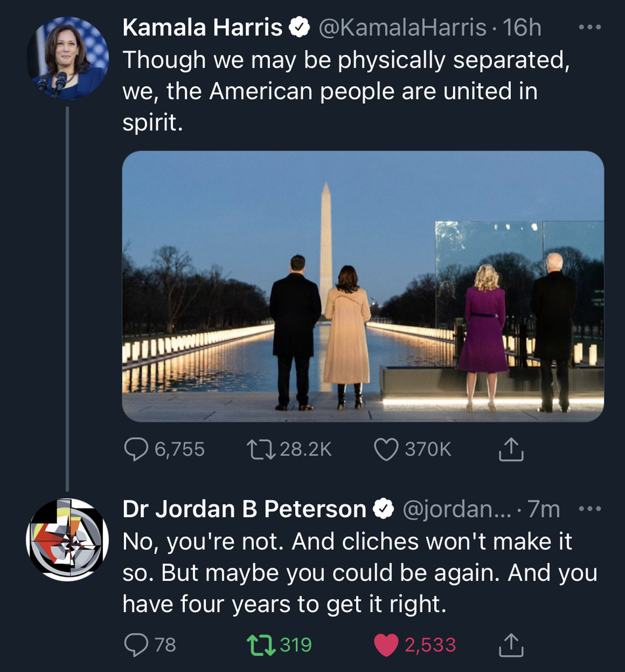
Task: Unlike Jordan Peterson's tweet
Action: 386,645
